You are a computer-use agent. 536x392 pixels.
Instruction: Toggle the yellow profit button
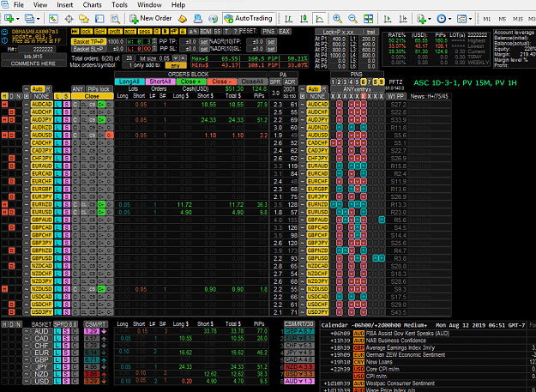[115, 32]
